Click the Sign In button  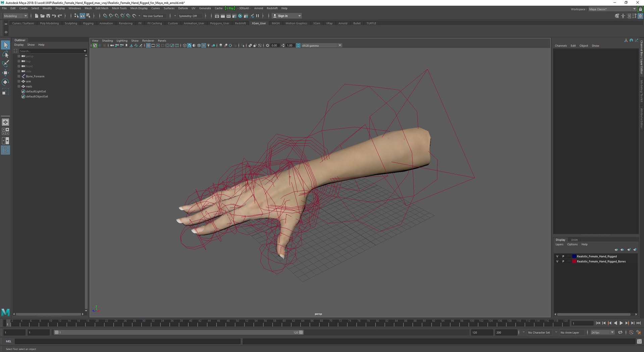click(286, 16)
